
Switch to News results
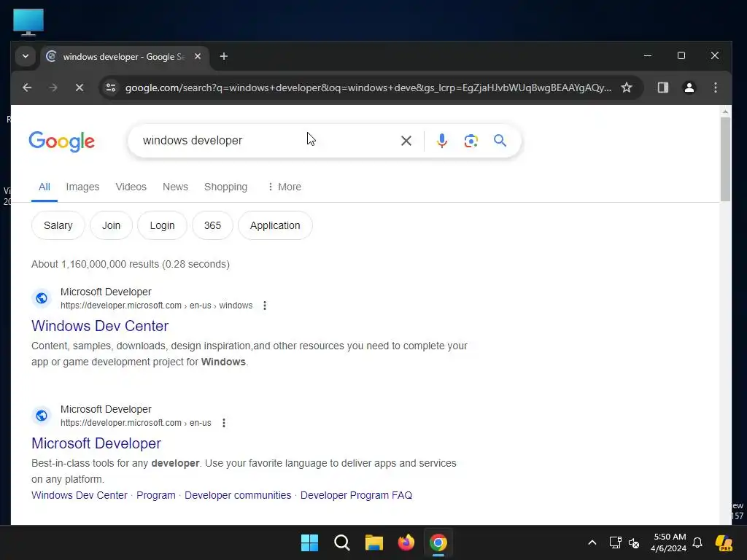(175, 187)
